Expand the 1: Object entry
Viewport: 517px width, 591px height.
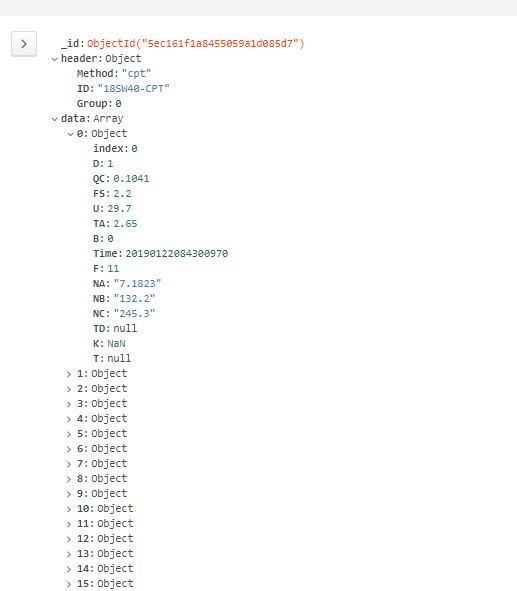click(x=69, y=374)
